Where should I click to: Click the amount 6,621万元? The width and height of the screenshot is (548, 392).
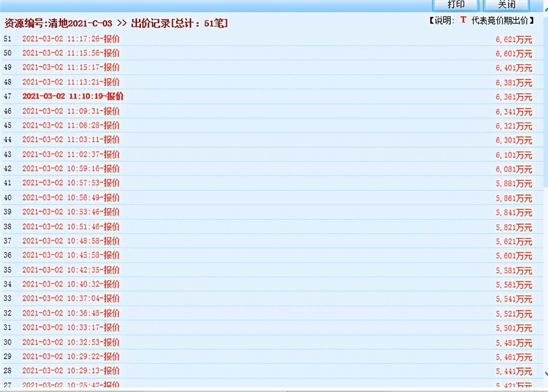[514, 40]
